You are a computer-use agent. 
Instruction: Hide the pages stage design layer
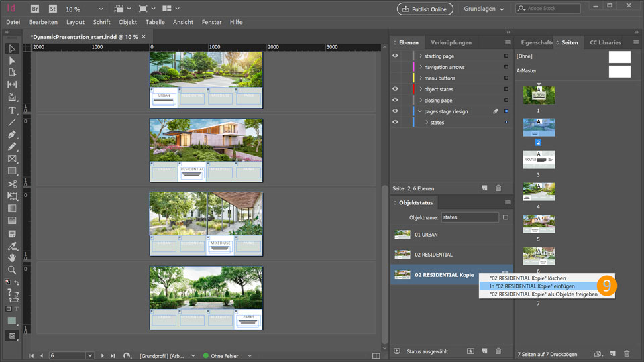pos(395,111)
